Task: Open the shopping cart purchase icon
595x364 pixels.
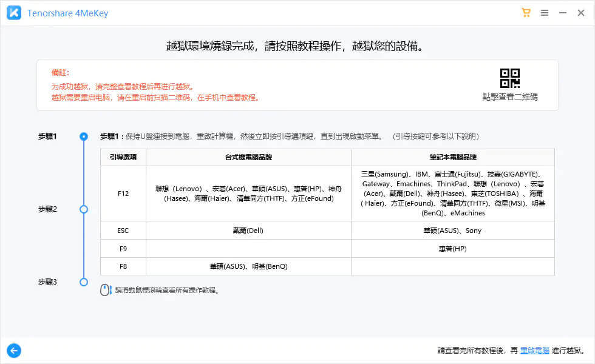Action: [526, 13]
